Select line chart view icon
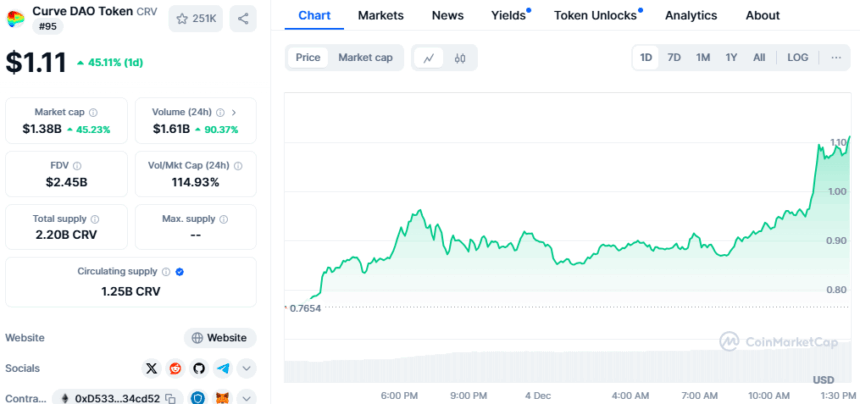 429,58
